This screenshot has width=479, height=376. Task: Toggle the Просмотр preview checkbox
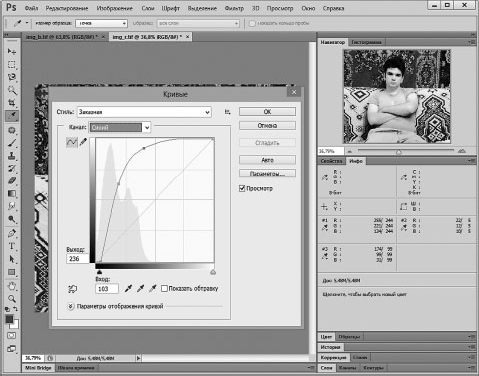242,188
